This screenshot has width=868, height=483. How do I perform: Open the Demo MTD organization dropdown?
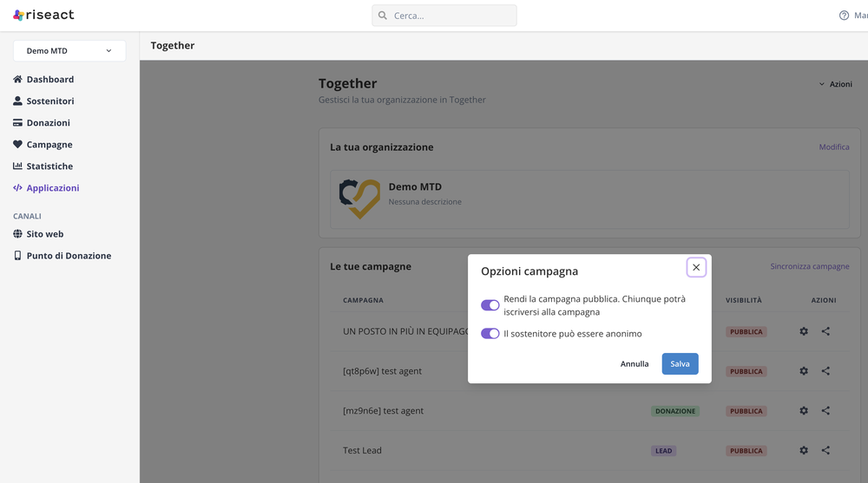click(69, 51)
